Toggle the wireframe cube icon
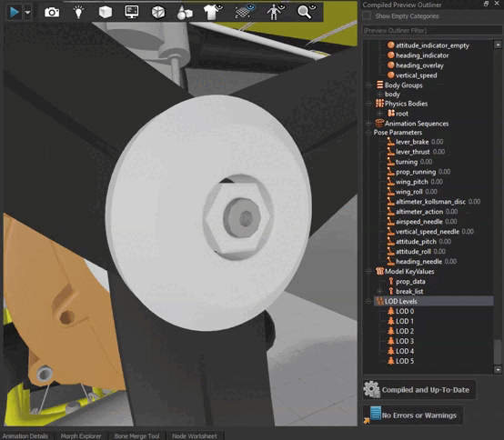 (x=158, y=12)
